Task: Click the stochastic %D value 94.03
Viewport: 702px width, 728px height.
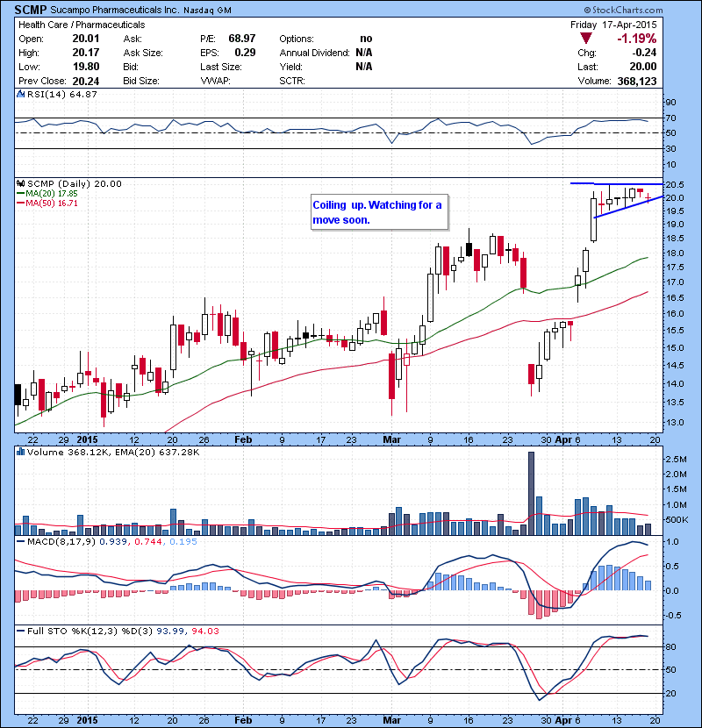Action: 204,631
